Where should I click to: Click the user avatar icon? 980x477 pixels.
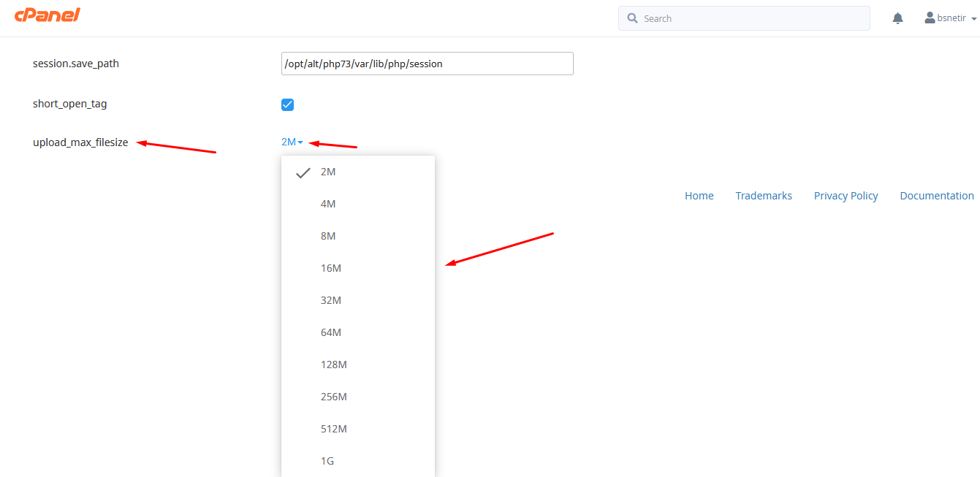pos(930,18)
